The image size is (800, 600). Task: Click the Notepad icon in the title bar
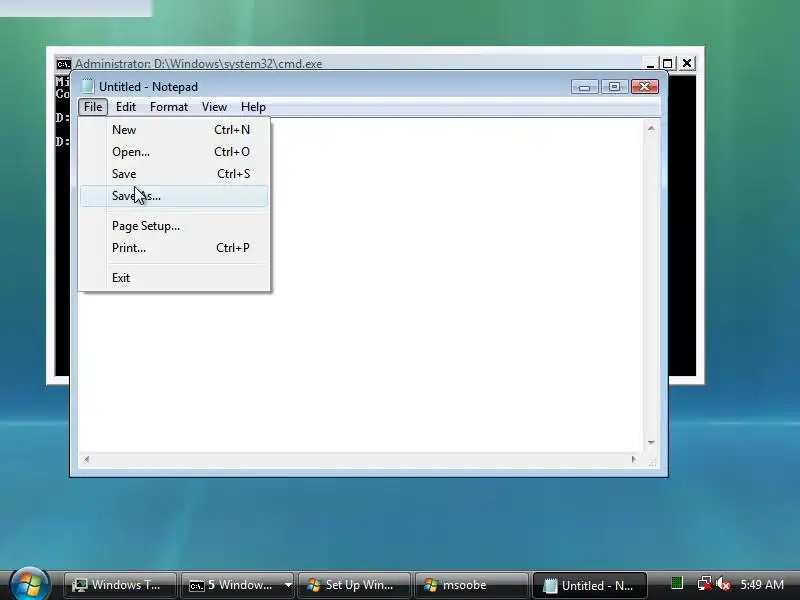[x=88, y=86]
